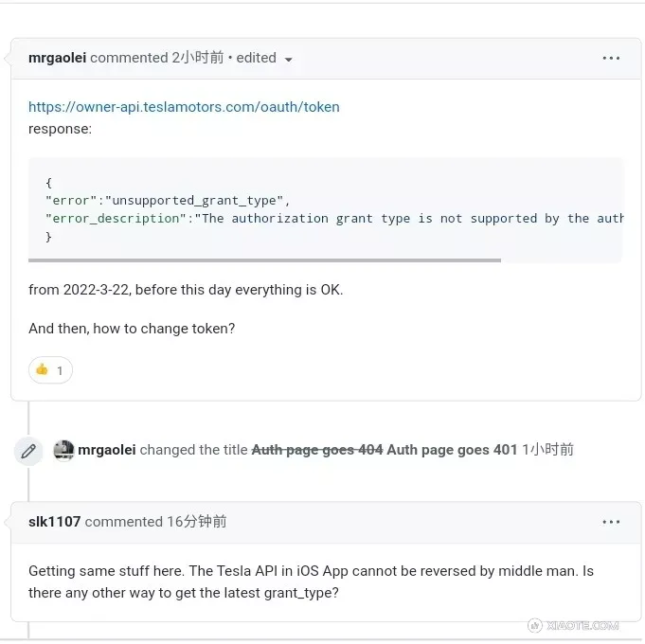
Task: Click the "2小时前" comment timestamp
Action: (197, 58)
